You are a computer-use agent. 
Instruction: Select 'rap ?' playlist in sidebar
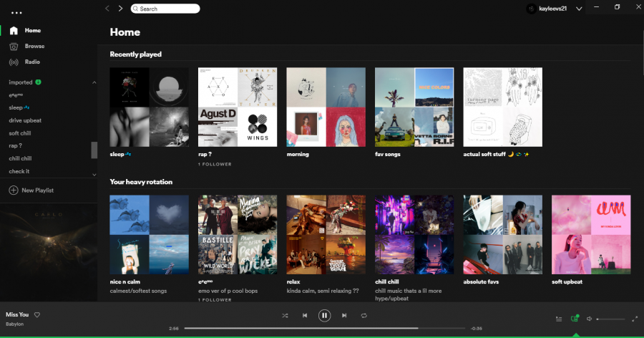click(15, 145)
